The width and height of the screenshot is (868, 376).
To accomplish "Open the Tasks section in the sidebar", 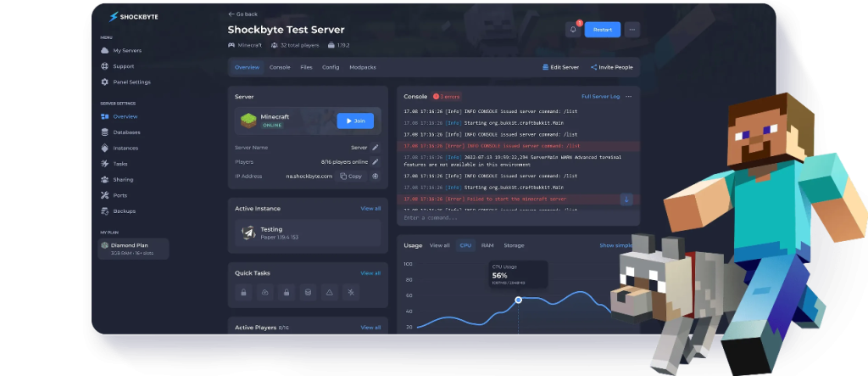I will coord(114,164).
